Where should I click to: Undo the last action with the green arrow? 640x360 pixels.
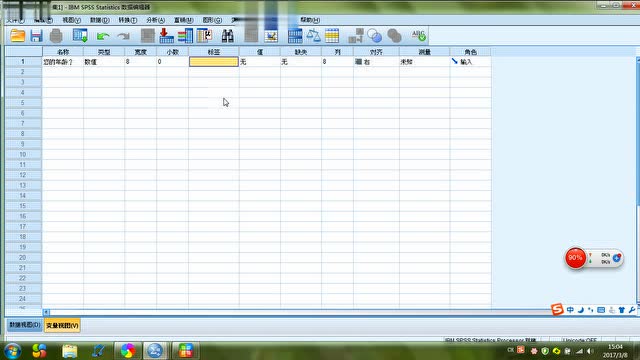103,36
